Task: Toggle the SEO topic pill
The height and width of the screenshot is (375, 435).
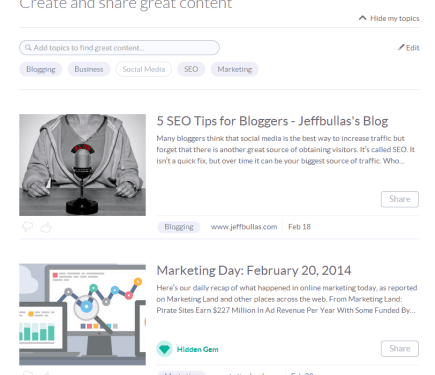Action: [x=191, y=69]
